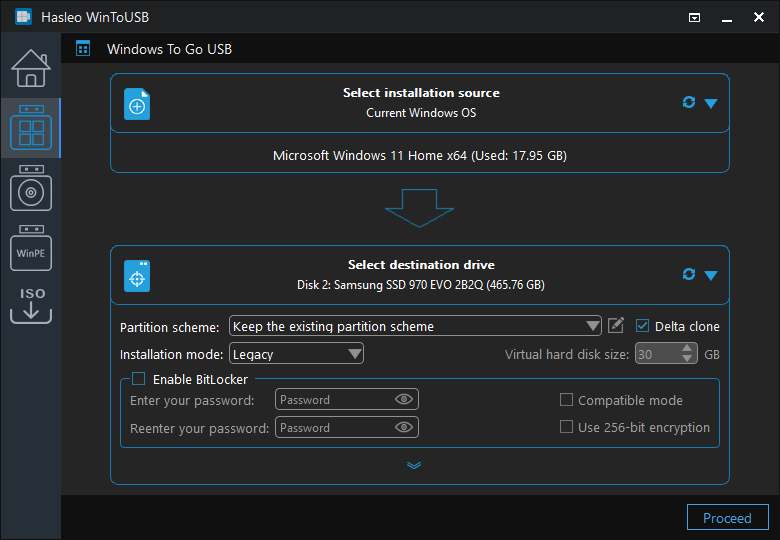Click the add installation source file icon
The image size is (780, 540).
coord(137,104)
